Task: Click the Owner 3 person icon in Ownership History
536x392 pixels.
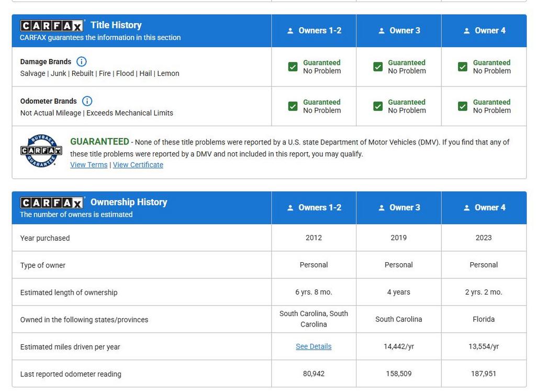Action: 382,208
